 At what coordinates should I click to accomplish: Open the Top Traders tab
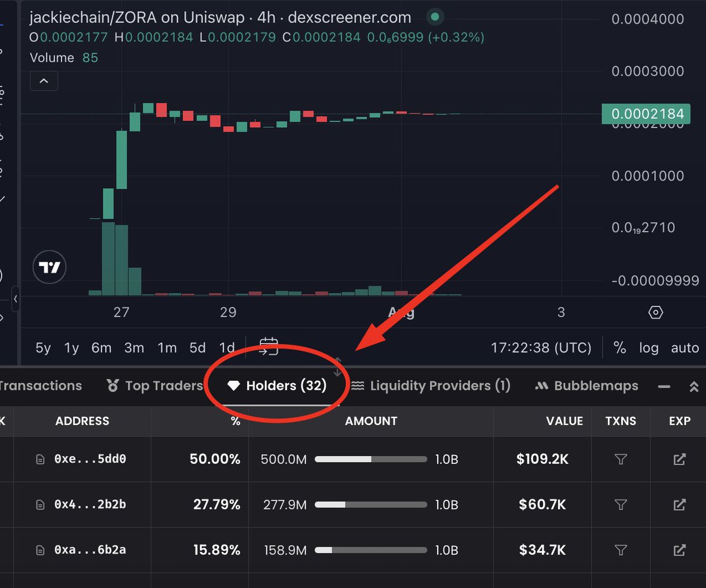pos(155,386)
